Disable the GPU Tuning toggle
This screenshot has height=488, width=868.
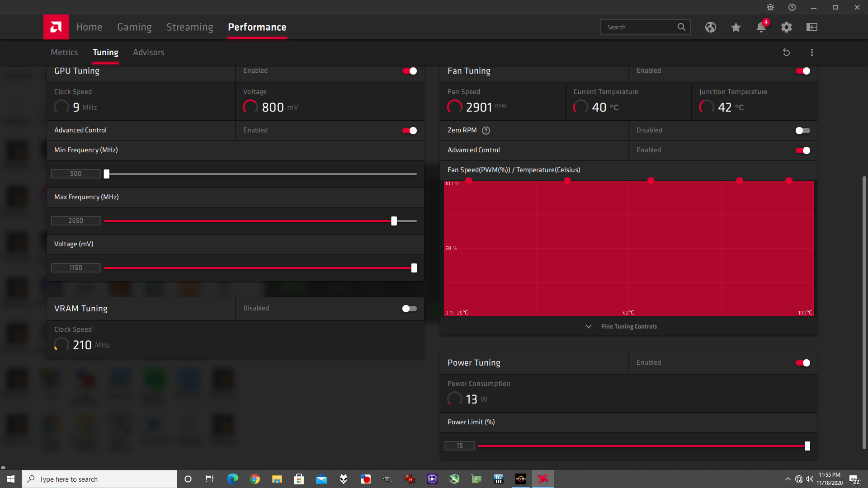pyautogui.click(x=410, y=71)
